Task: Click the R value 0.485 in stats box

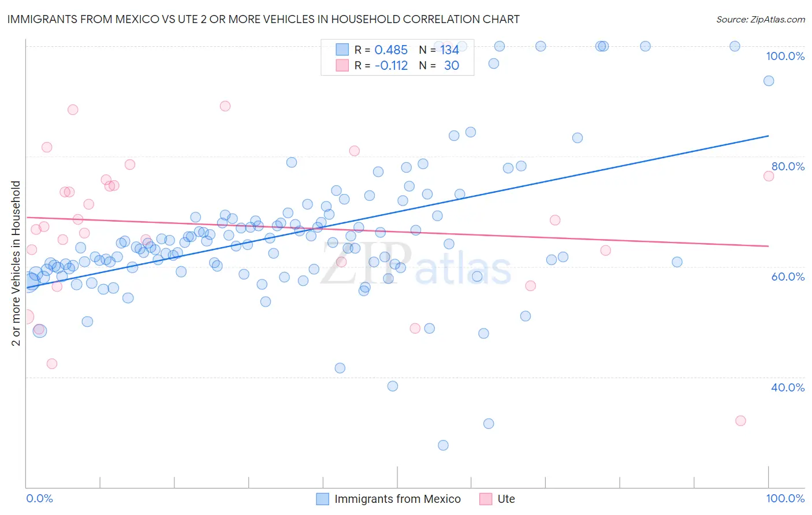Action: [391, 50]
